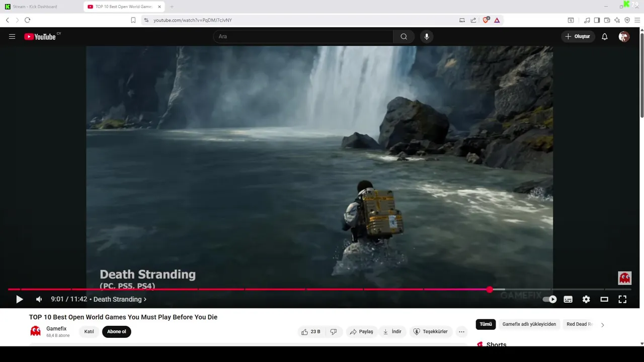Screen dimensions: 644x362
Task: Open the Gamefix channel name link
Action: [x=56, y=329]
